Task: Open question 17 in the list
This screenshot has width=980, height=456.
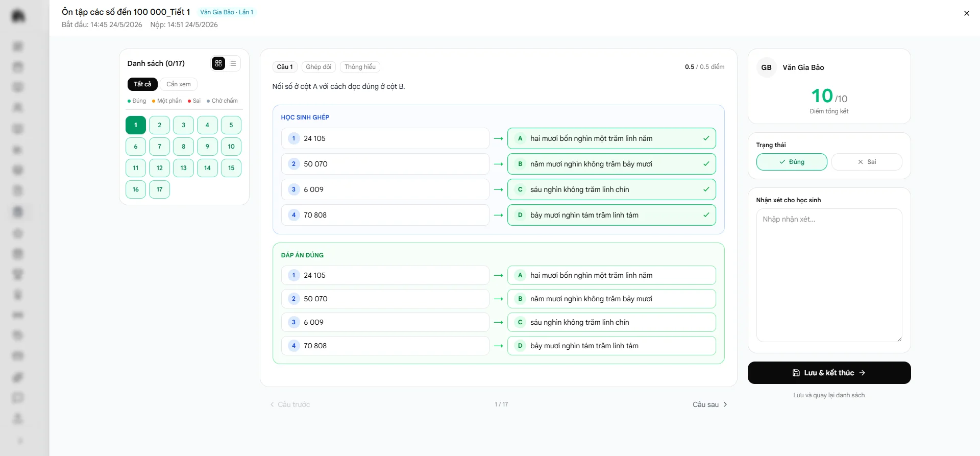Action: pyautogui.click(x=160, y=189)
